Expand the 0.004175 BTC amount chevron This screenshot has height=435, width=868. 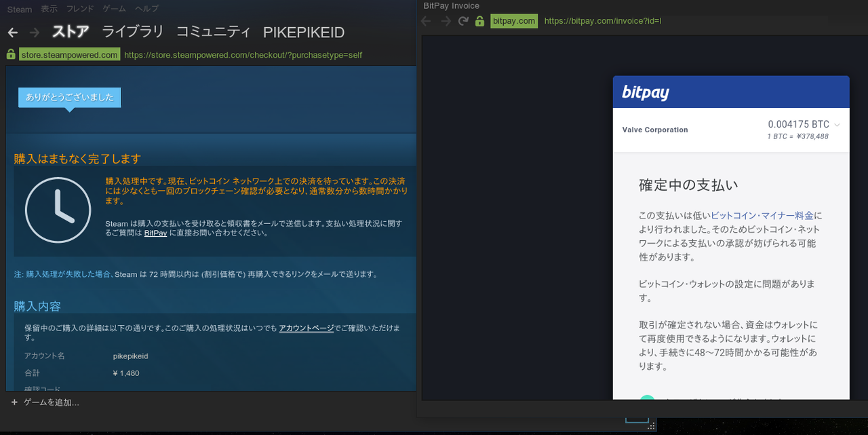837,125
